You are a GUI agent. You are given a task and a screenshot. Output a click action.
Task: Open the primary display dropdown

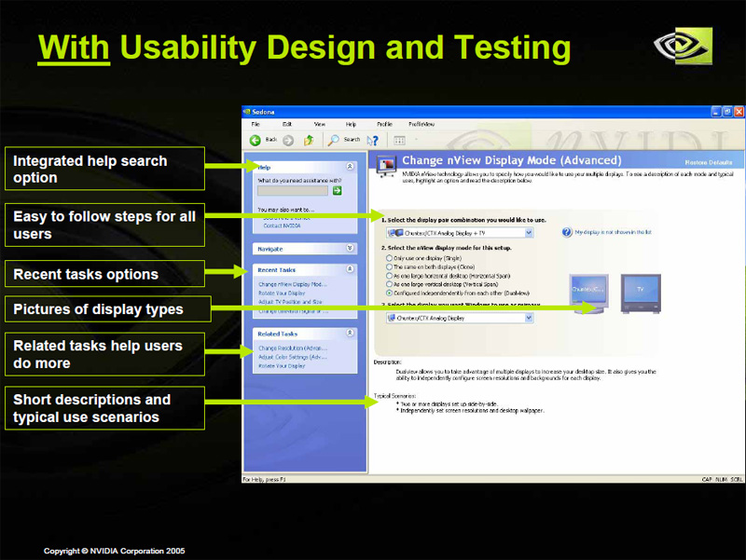pos(529,318)
